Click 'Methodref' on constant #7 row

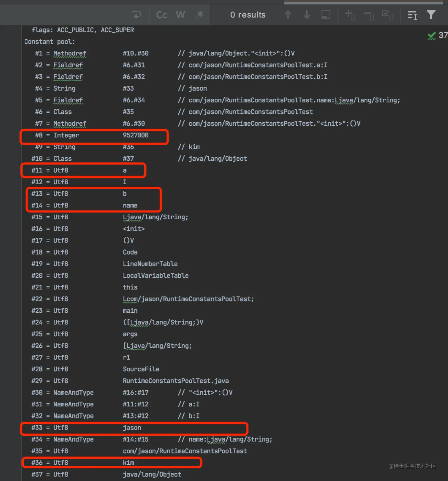click(70, 124)
